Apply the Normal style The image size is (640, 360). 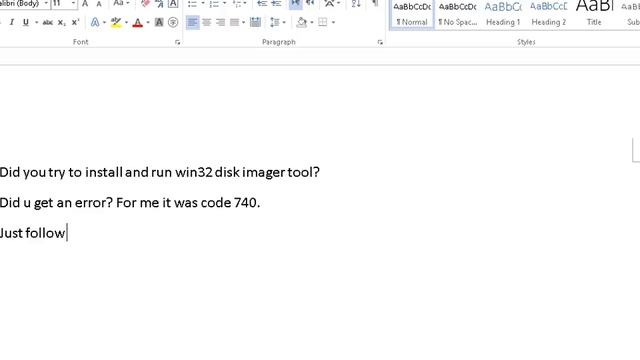point(412,14)
